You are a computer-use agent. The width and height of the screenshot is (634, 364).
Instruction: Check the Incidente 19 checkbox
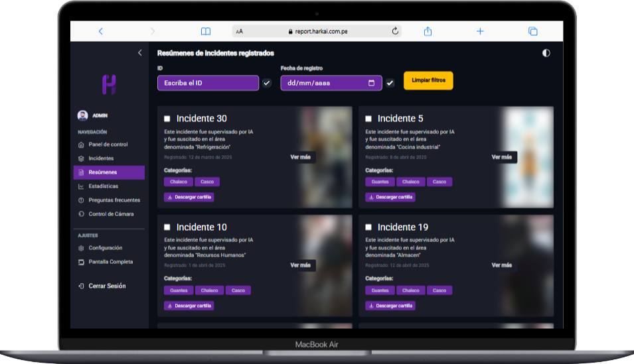click(x=368, y=227)
